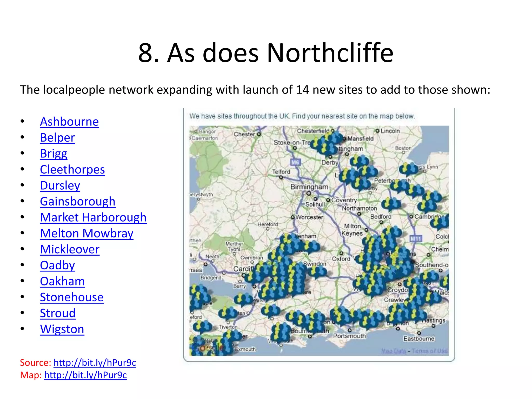Screen dimensions: 532x399
Task: Open the Cleethorpes link
Action: 72,170
